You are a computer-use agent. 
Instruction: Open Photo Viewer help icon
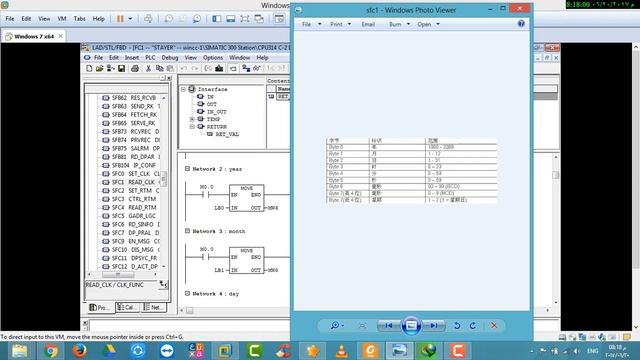pos(521,24)
